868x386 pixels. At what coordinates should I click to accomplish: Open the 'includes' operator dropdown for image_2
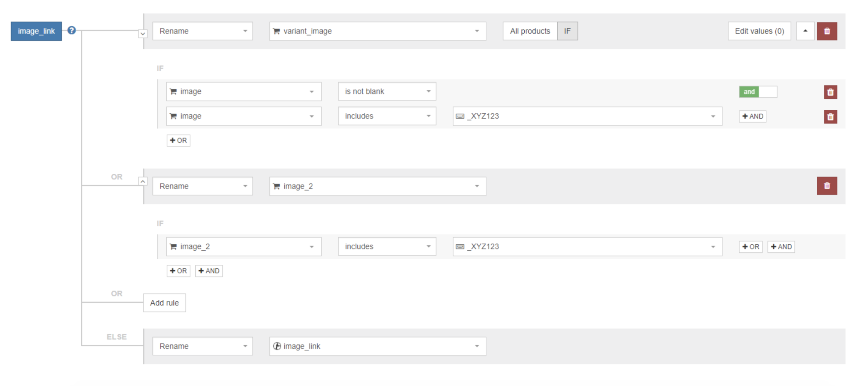(387, 246)
